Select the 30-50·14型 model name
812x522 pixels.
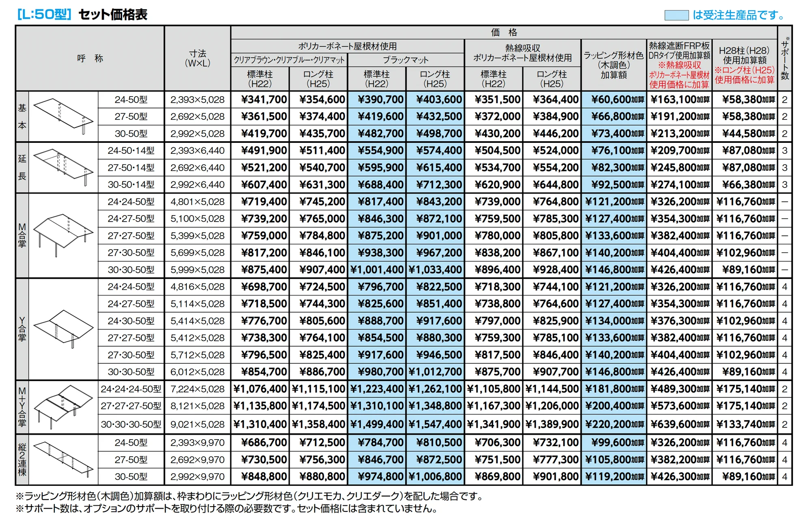131,185
